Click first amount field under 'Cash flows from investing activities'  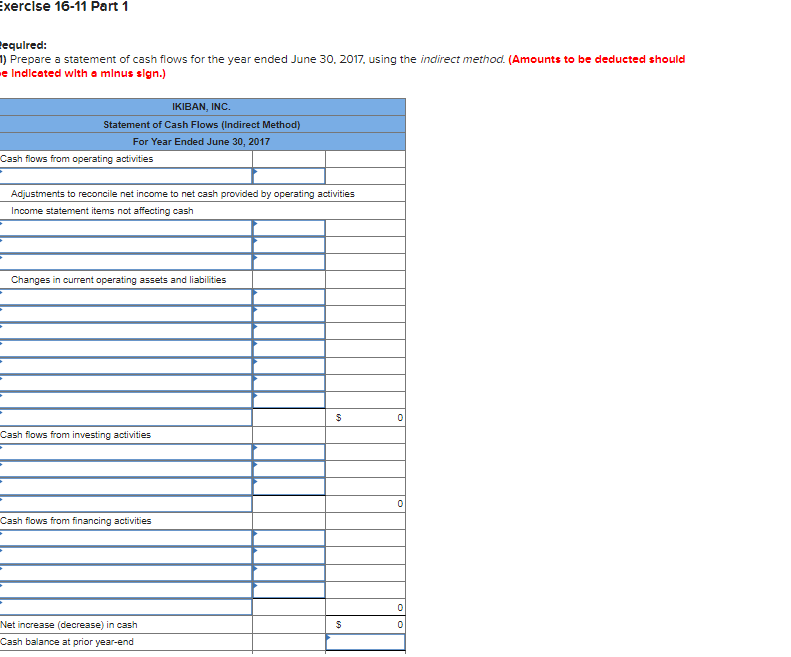(289, 452)
